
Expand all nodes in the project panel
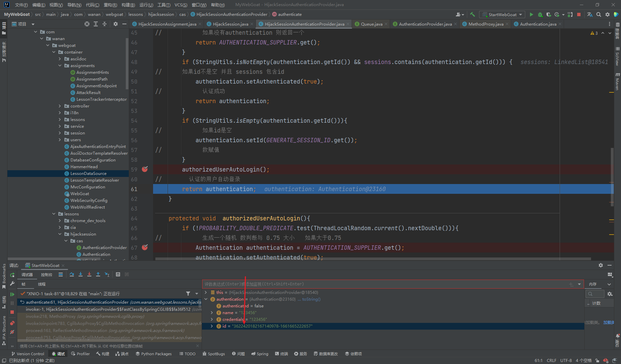pos(96,24)
